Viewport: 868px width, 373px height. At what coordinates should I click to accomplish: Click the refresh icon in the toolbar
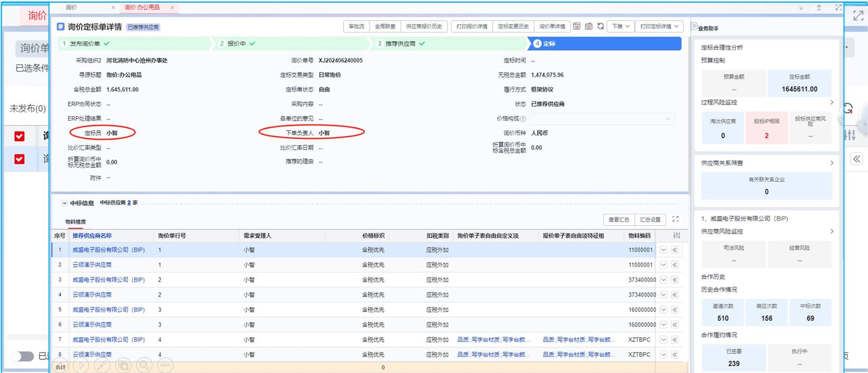600,26
